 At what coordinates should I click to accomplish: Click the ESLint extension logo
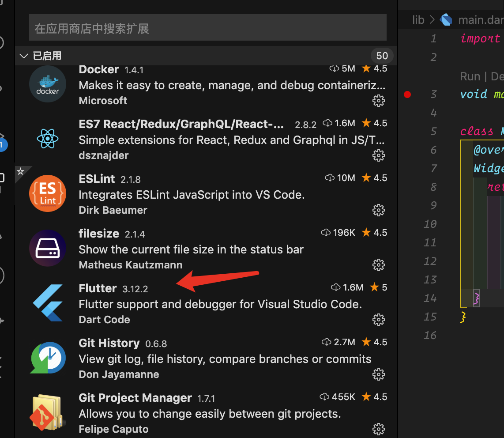[48, 193]
